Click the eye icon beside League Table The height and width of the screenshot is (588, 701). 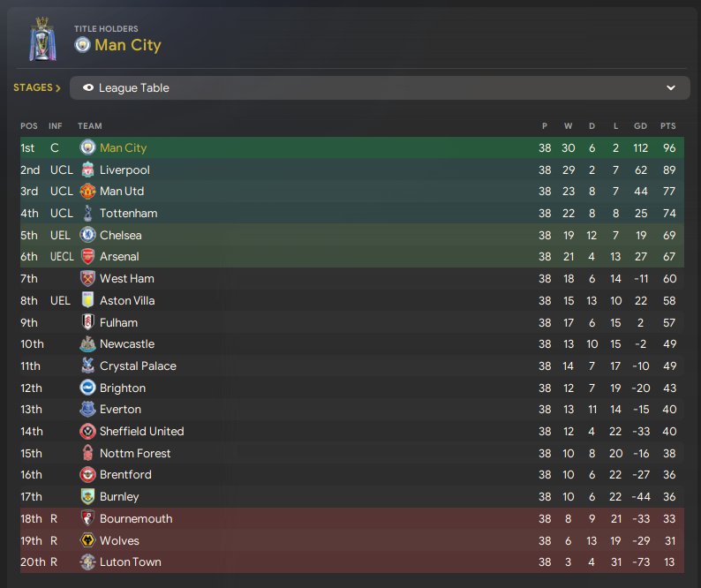(88, 88)
